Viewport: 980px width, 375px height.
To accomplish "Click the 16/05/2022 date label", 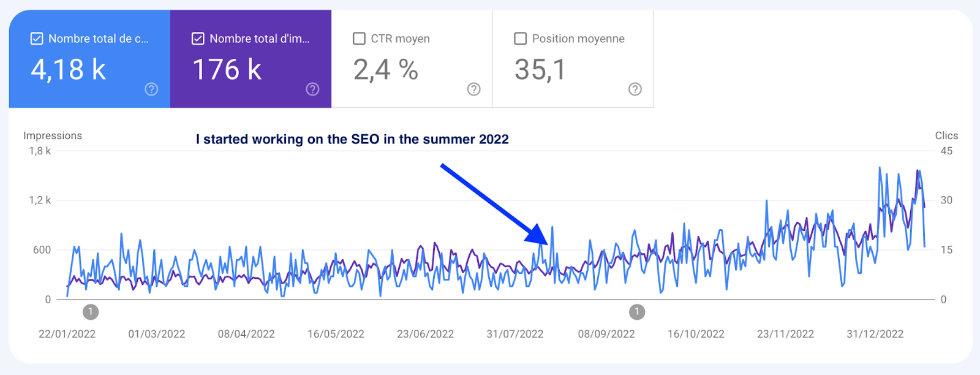I will 336,334.
